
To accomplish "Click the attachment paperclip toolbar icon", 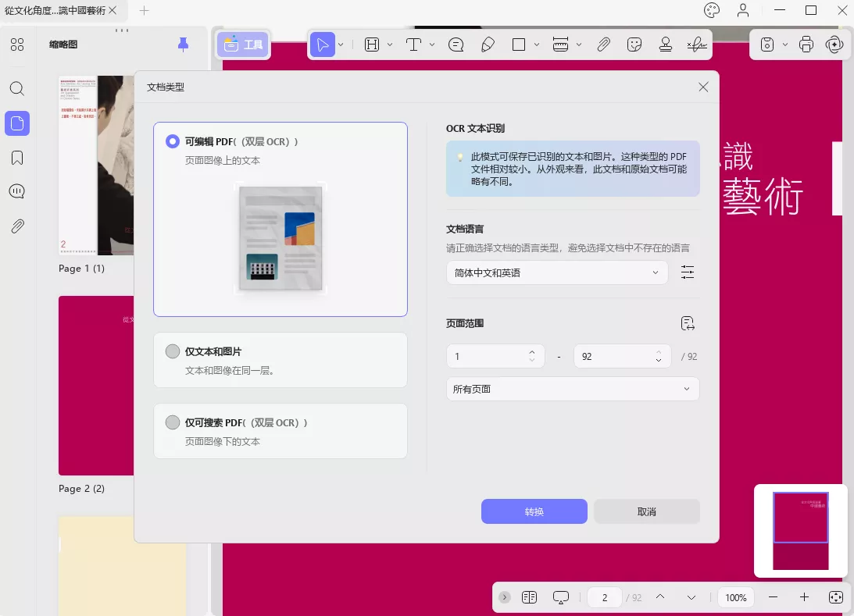I will click(x=603, y=45).
